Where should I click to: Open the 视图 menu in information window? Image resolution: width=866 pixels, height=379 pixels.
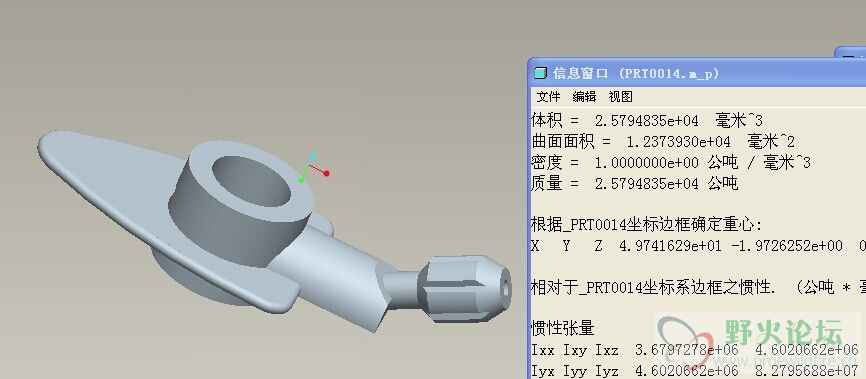coord(620,97)
